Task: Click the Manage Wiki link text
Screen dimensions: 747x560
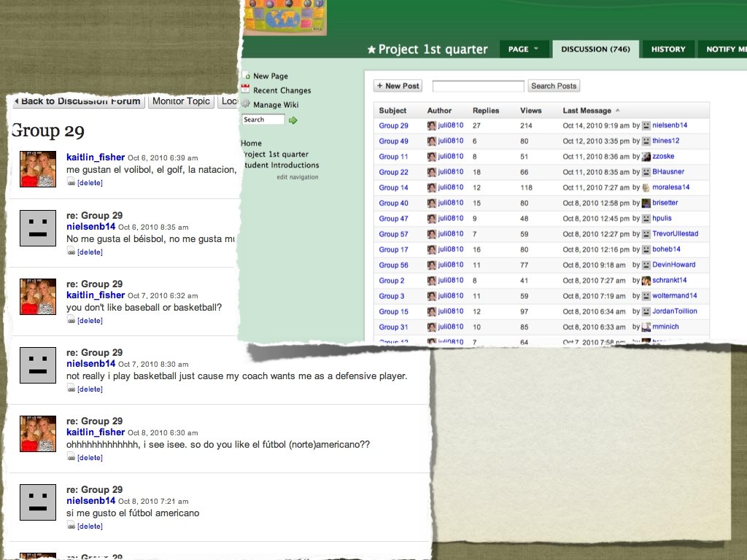Action: pos(276,104)
